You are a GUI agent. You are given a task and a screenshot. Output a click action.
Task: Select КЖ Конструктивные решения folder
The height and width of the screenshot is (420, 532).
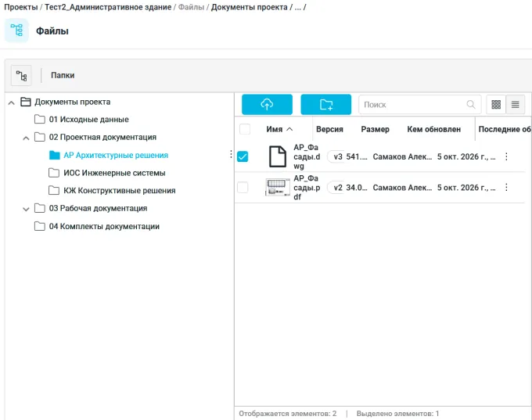(120, 190)
